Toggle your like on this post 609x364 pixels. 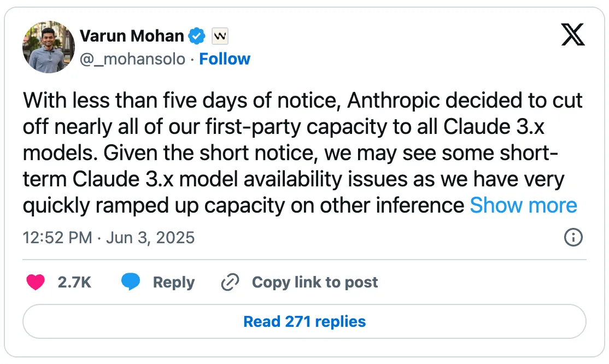tap(36, 282)
